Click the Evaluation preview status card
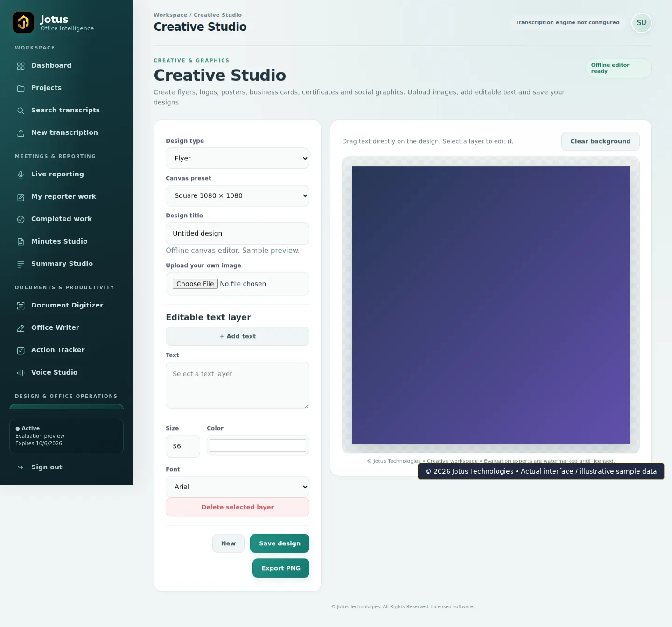The image size is (672, 627). (66, 436)
